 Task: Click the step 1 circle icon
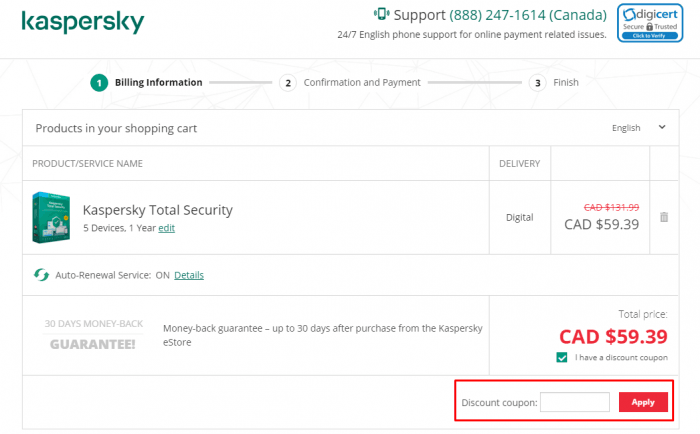[99, 83]
